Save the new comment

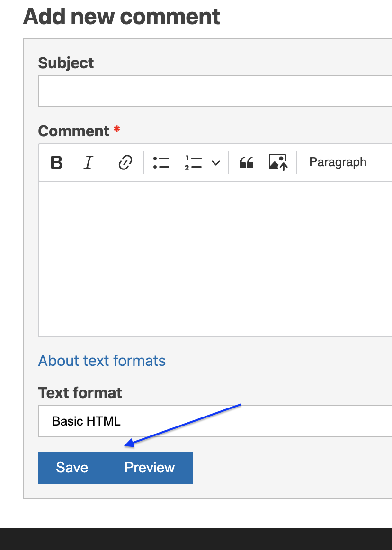(x=71, y=468)
